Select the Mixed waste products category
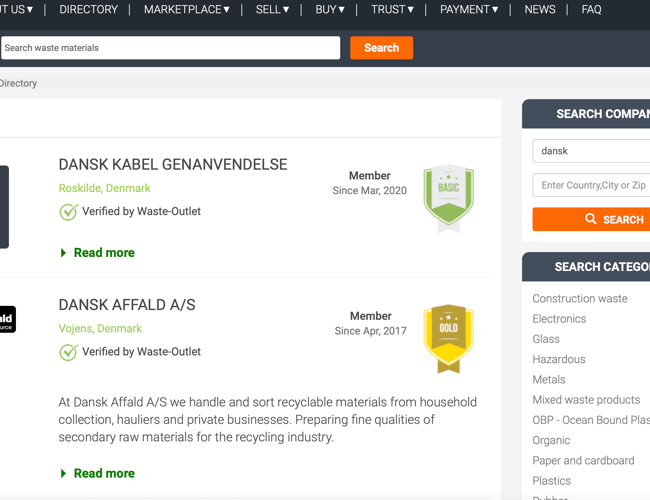650x500 pixels. tap(586, 400)
